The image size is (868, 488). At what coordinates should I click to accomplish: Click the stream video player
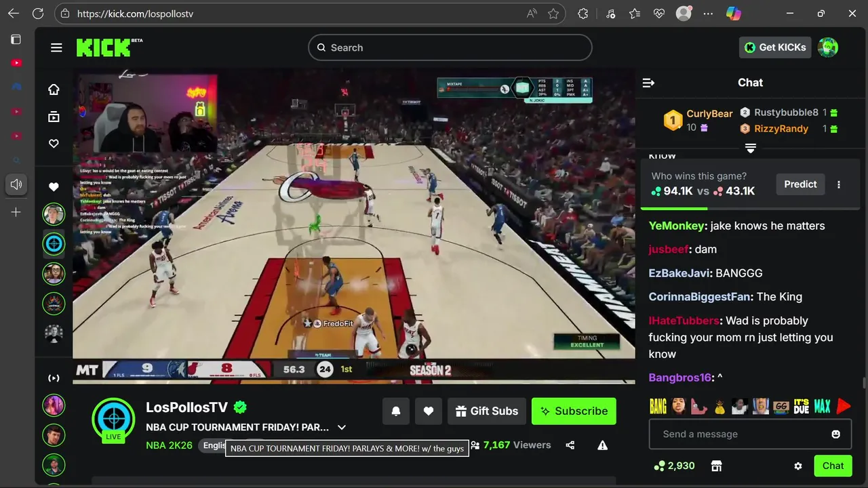point(354,226)
